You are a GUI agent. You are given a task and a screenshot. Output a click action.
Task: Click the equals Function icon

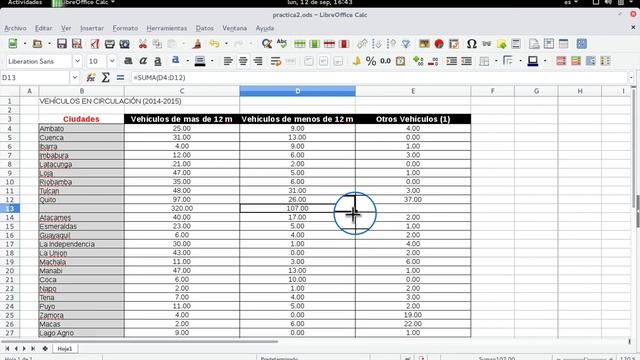point(120,78)
